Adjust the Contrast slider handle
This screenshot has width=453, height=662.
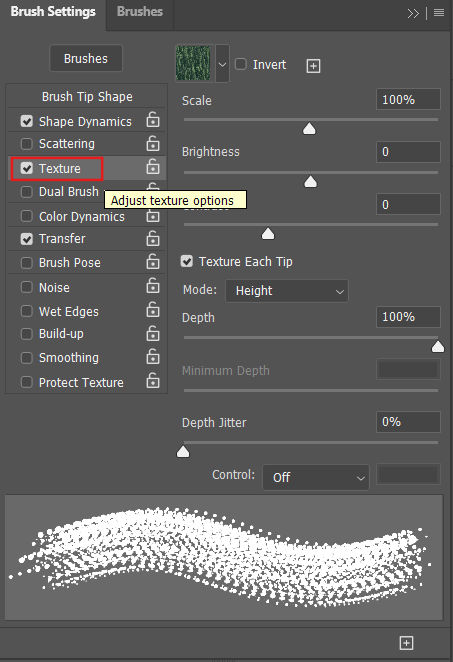(268, 234)
